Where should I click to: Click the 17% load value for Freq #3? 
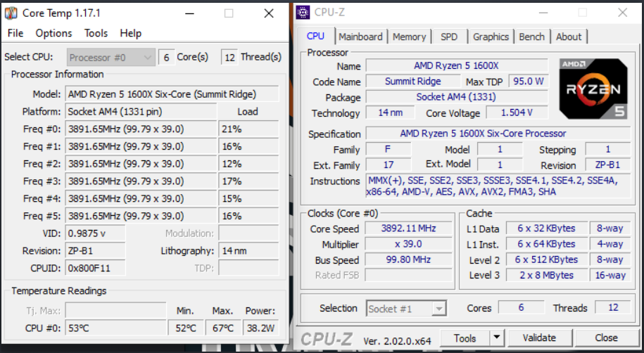tap(248, 181)
